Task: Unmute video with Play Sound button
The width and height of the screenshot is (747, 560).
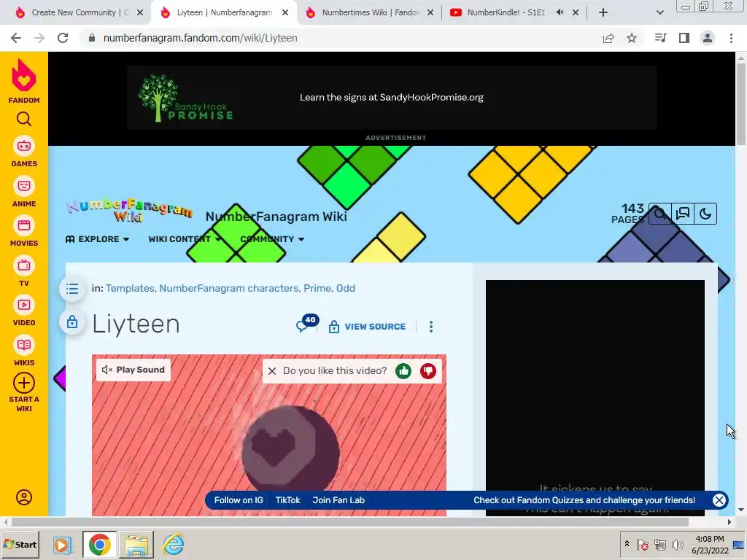Action: point(133,370)
